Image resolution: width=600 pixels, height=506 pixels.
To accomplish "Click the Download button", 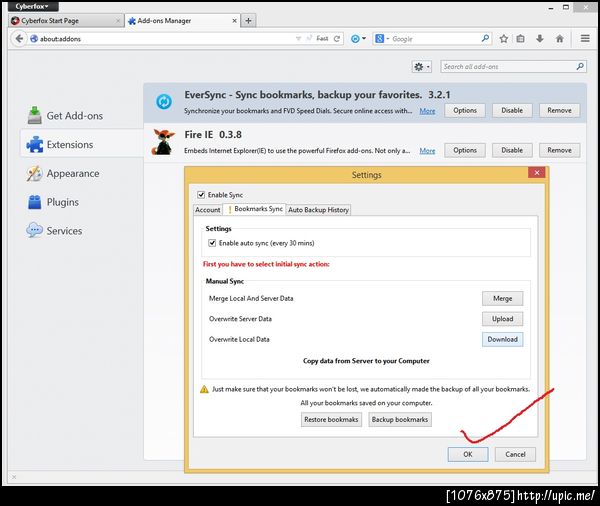I will [502, 340].
